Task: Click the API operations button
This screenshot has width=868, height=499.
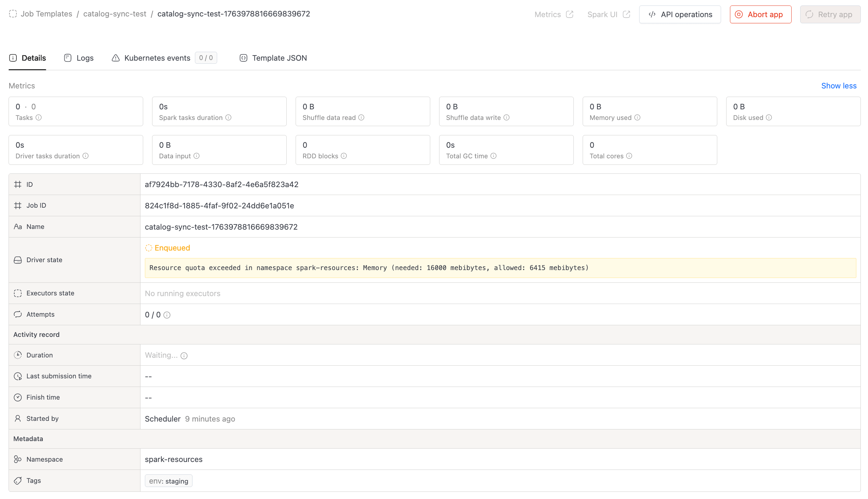Action: (x=680, y=14)
